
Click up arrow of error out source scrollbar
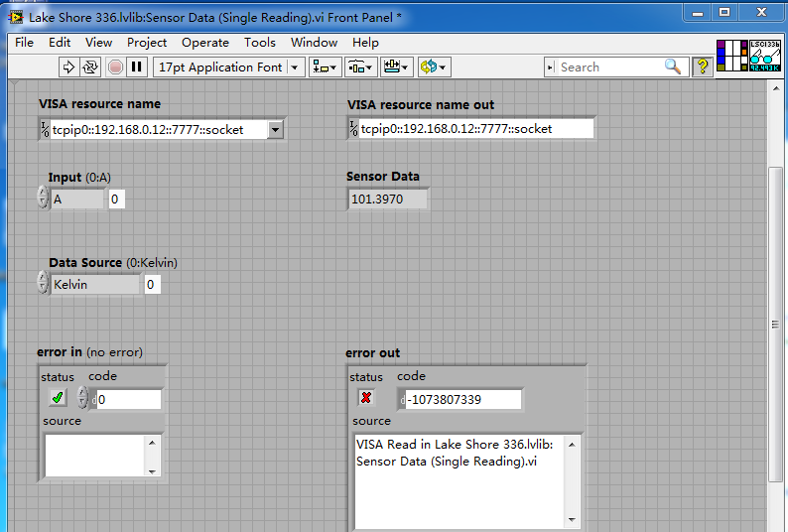[572, 445]
